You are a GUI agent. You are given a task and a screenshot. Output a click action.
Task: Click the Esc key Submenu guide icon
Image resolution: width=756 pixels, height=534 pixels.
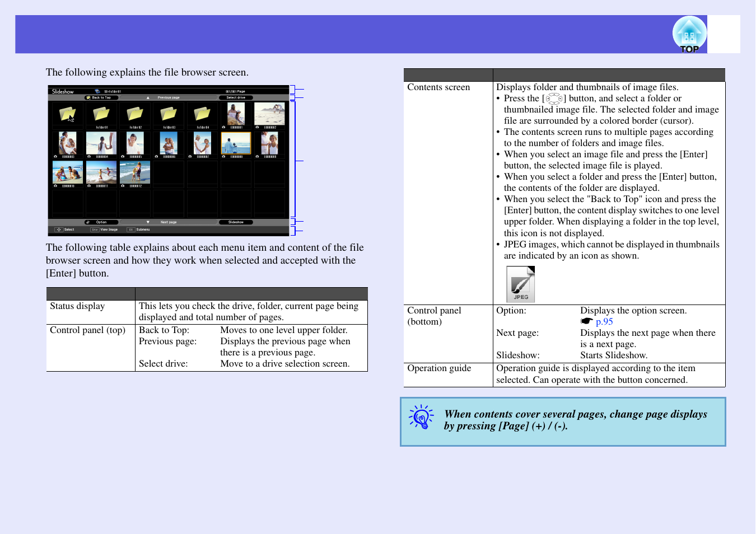point(131,229)
